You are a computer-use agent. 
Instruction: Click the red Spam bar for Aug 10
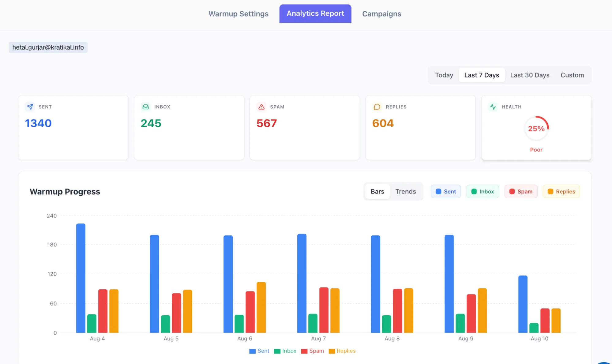point(545,321)
